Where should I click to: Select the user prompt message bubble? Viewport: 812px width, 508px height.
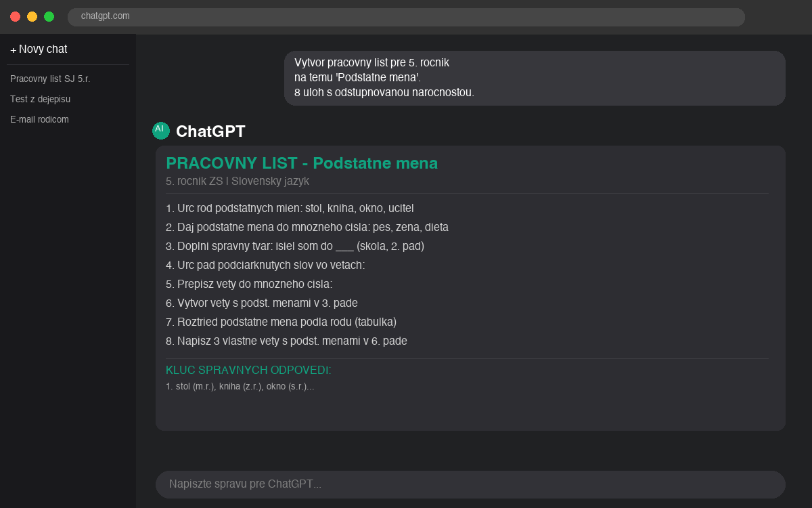coord(535,78)
